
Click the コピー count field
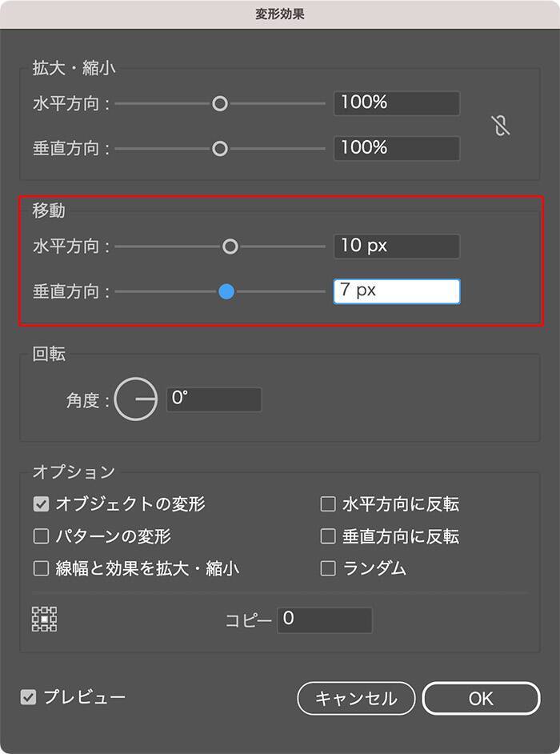[x=325, y=620]
